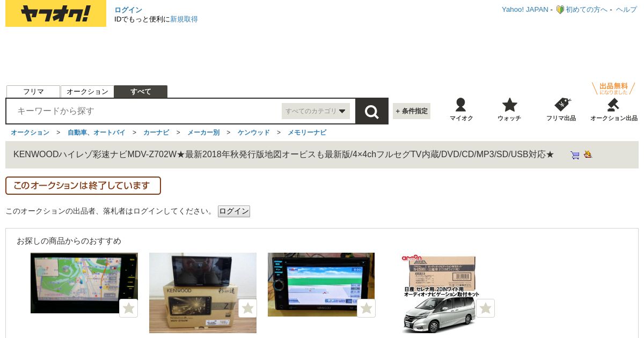Click the 出品無料になりました banner
This screenshot has height=338, width=644.
point(613,89)
